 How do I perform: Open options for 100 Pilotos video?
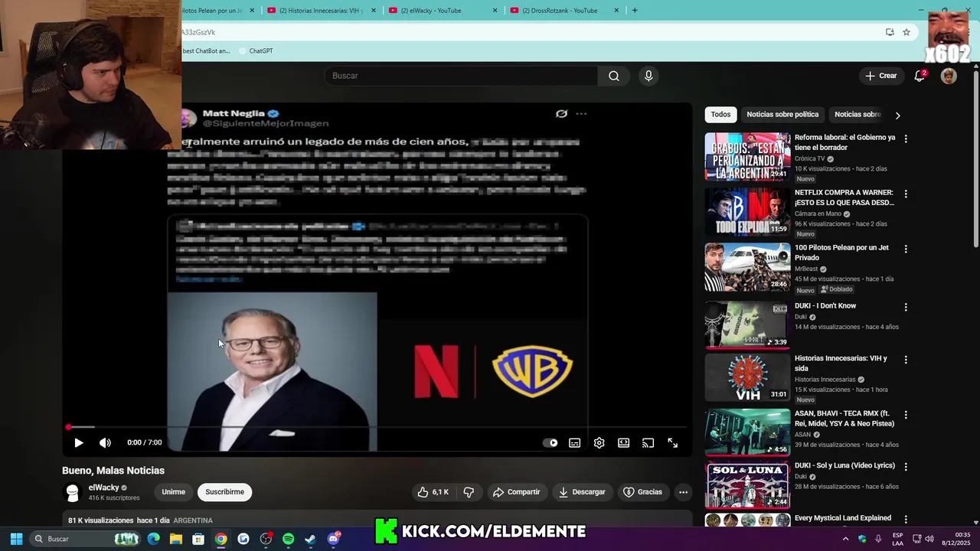coord(906,249)
